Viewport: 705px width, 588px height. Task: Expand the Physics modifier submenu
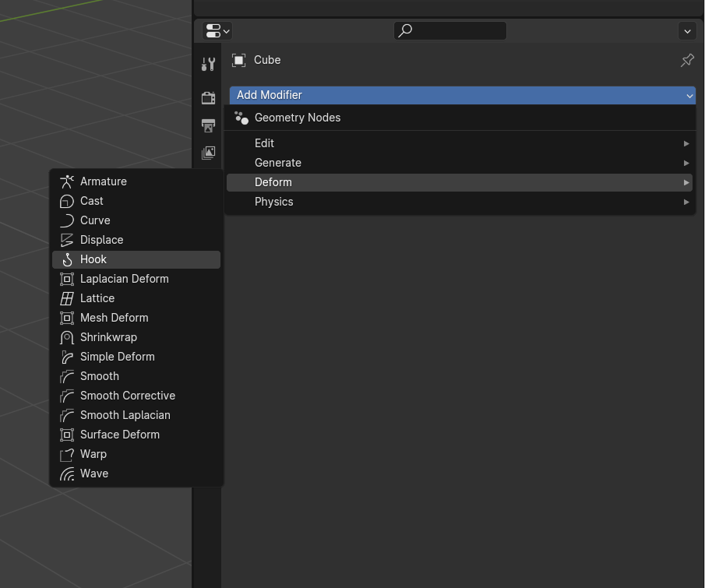(460, 202)
